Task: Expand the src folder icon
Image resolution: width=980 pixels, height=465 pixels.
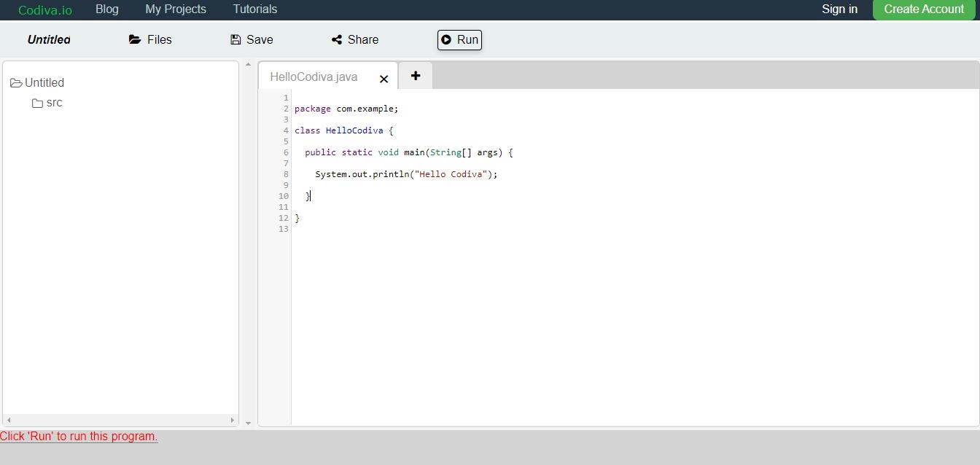Action: pyautogui.click(x=37, y=103)
